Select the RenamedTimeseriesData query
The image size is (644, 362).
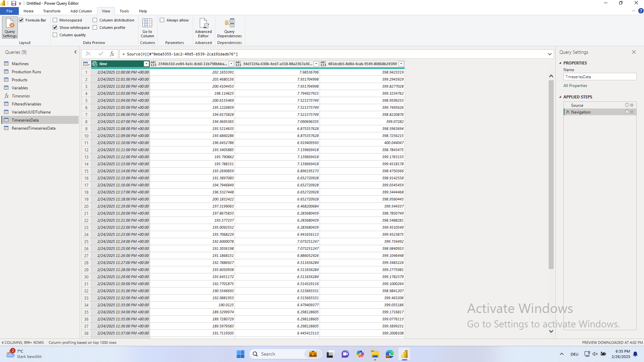click(x=34, y=128)
